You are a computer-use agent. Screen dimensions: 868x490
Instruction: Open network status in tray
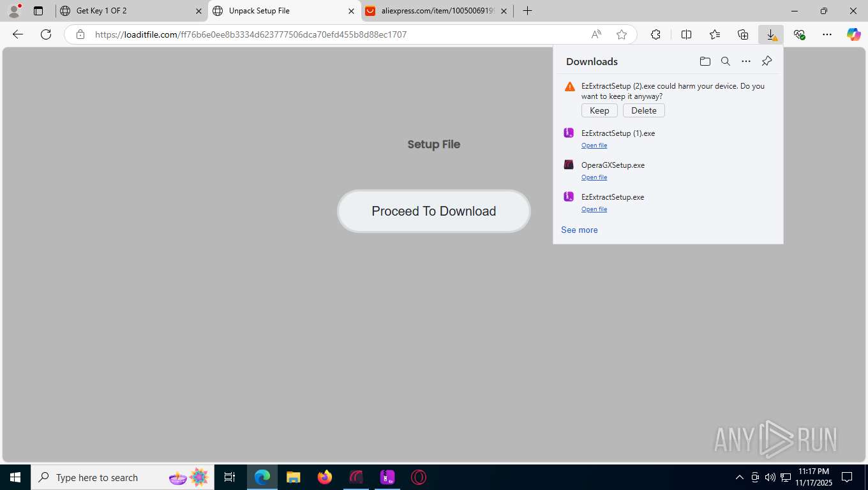click(x=786, y=477)
